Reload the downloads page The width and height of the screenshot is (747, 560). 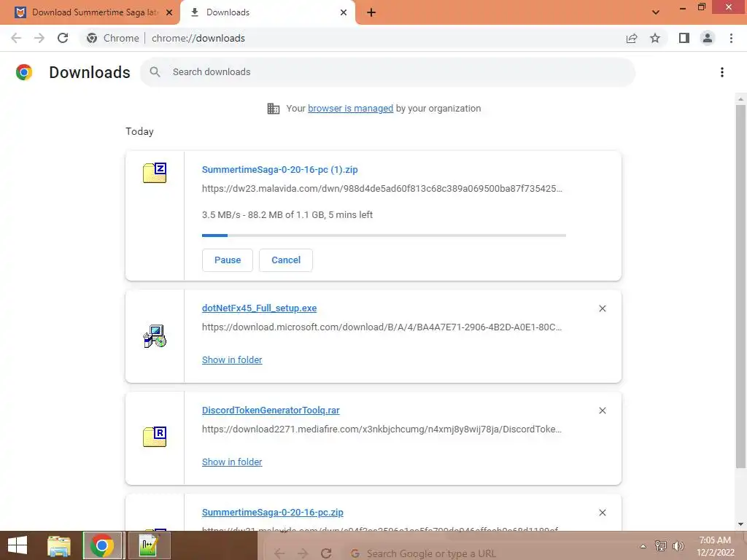tap(63, 38)
